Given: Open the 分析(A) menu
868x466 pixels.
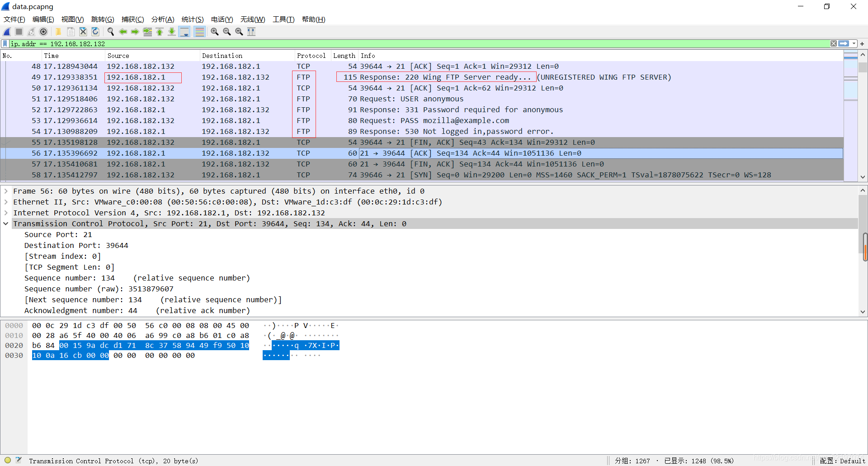Looking at the screenshot, I should (x=163, y=19).
